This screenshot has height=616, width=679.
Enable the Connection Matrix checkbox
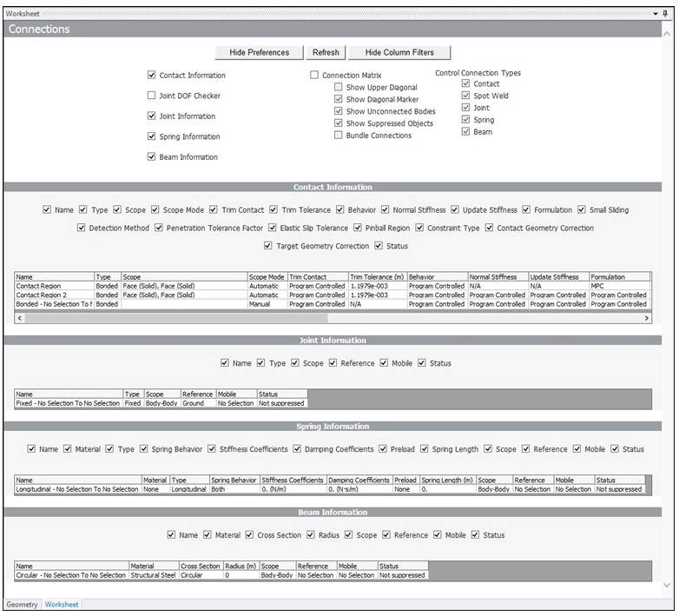click(x=314, y=75)
